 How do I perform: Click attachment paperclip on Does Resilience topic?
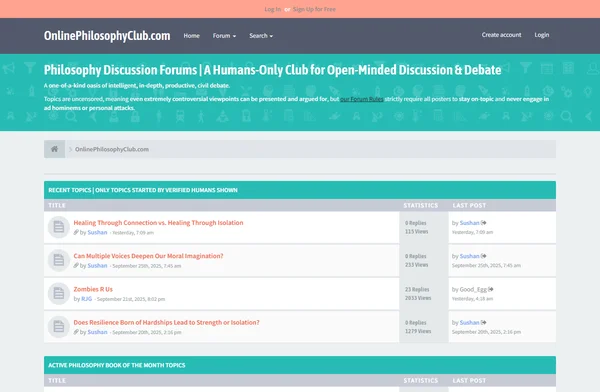(x=76, y=332)
